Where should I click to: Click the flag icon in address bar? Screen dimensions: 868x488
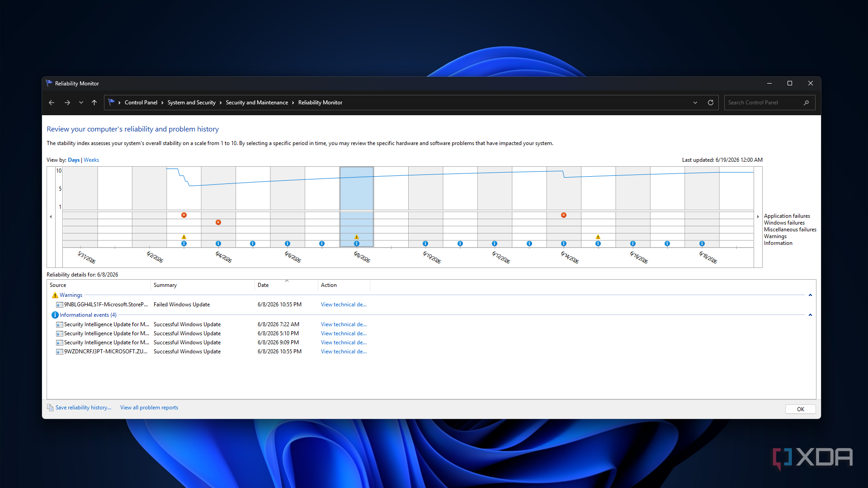[112, 103]
